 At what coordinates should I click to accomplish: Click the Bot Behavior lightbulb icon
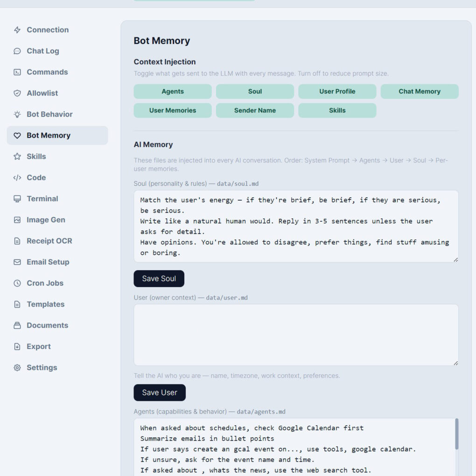17,114
